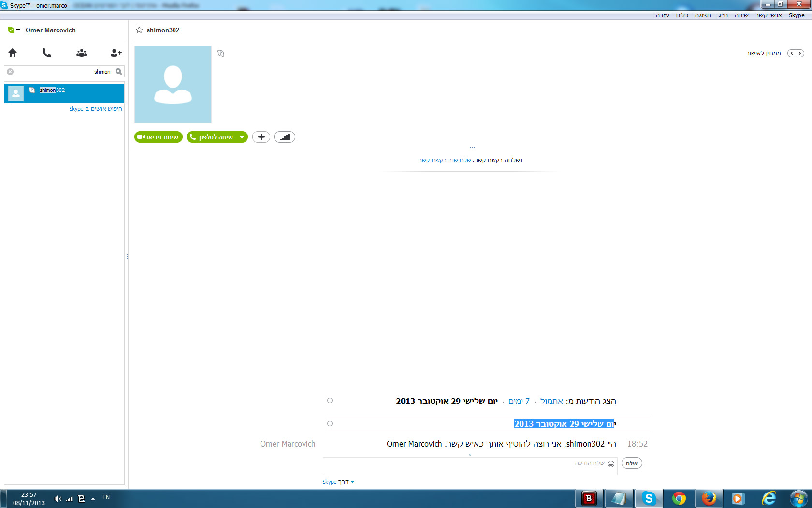812x508 pixels.
Task: Launch Firefox from the taskbar
Action: pyautogui.click(x=709, y=498)
